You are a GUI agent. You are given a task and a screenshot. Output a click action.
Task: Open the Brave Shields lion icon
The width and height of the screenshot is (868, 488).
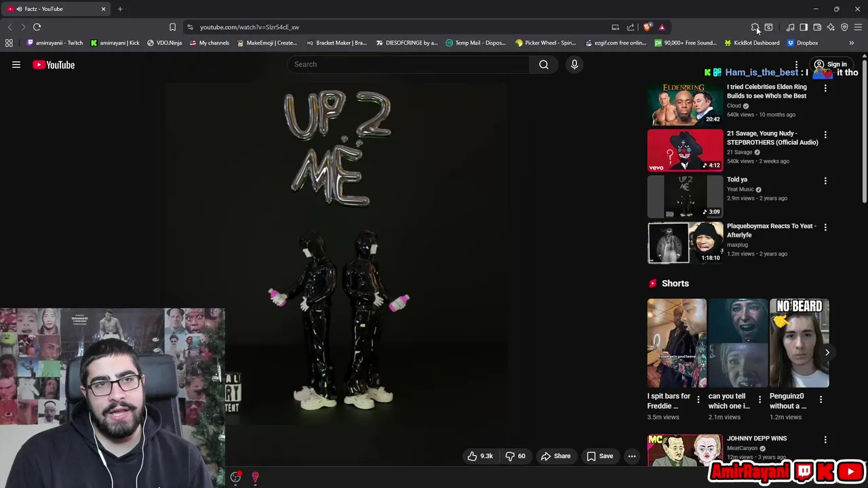(x=648, y=27)
